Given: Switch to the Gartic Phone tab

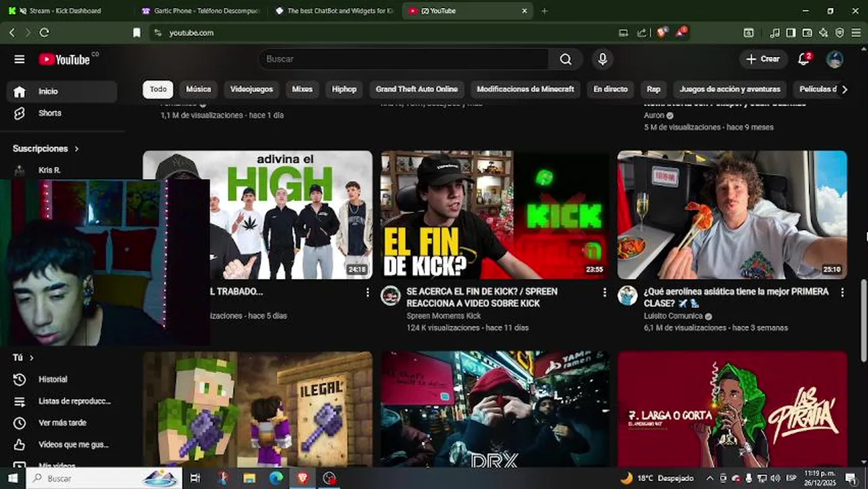Looking at the screenshot, I should point(201,11).
